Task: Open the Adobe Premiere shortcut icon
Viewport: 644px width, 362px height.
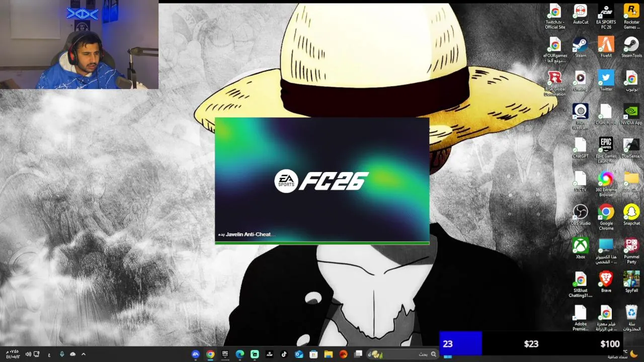Action: coord(581,318)
